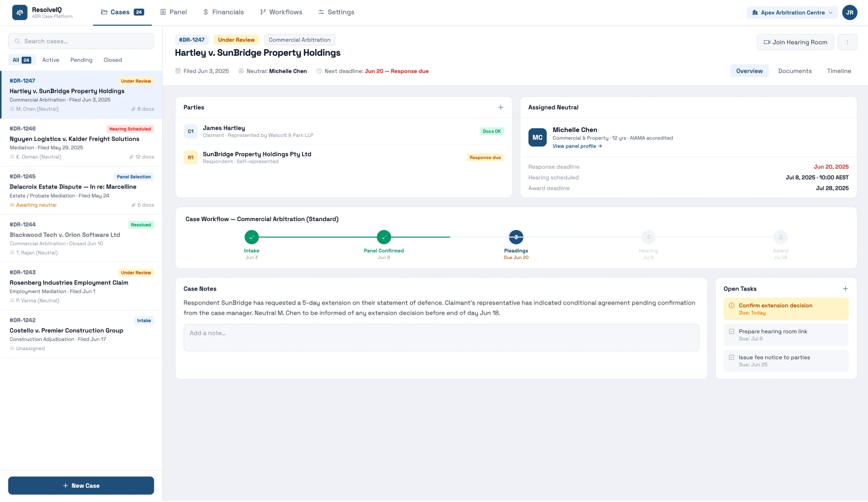This screenshot has width=868, height=502.
Task: Click the Commercial Arbitration tag
Action: point(299,40)
